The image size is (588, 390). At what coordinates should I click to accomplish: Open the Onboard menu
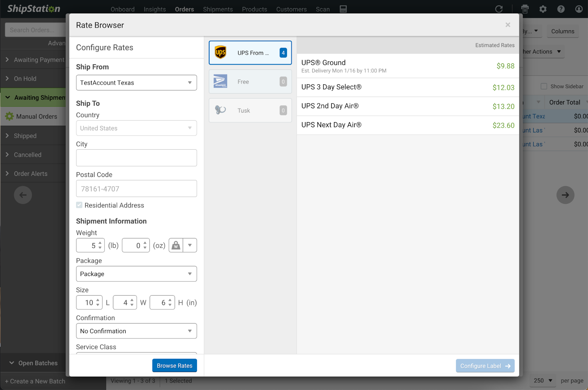click(x=123, y=9)
